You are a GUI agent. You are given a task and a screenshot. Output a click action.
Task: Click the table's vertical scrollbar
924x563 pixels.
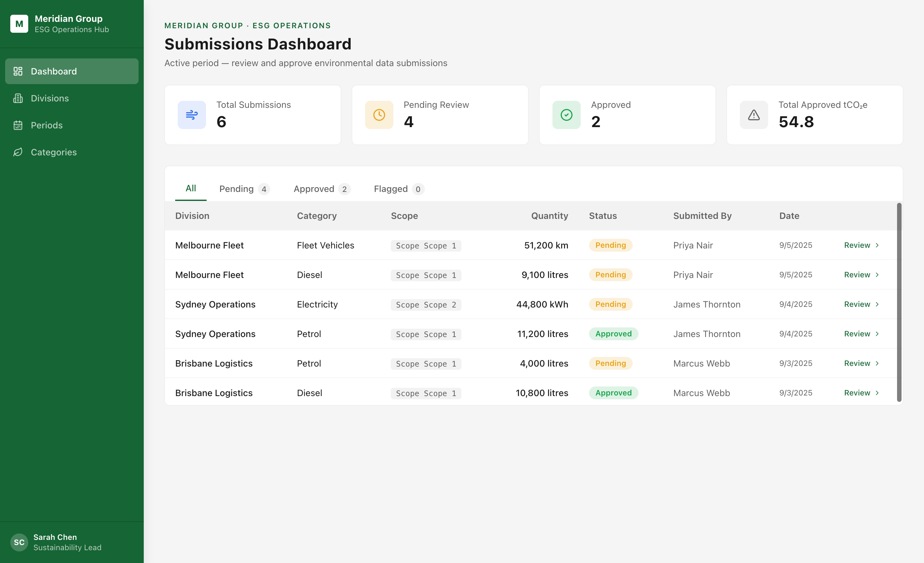tap(899, 302)
